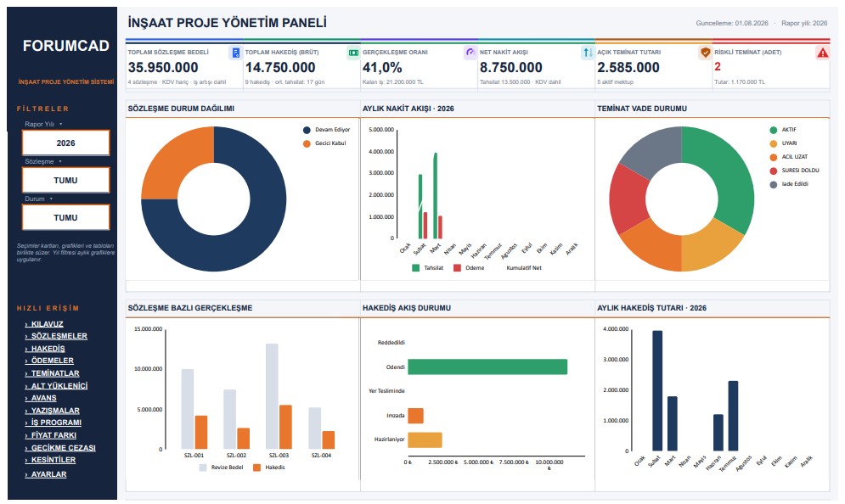Open the Rapor Yılı filter dropdown arrow

point(61,125)
